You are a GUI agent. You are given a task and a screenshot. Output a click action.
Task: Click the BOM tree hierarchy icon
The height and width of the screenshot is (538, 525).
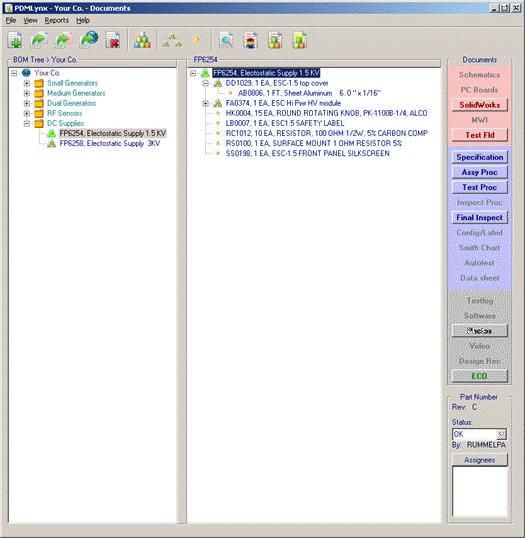coord(172,40)
